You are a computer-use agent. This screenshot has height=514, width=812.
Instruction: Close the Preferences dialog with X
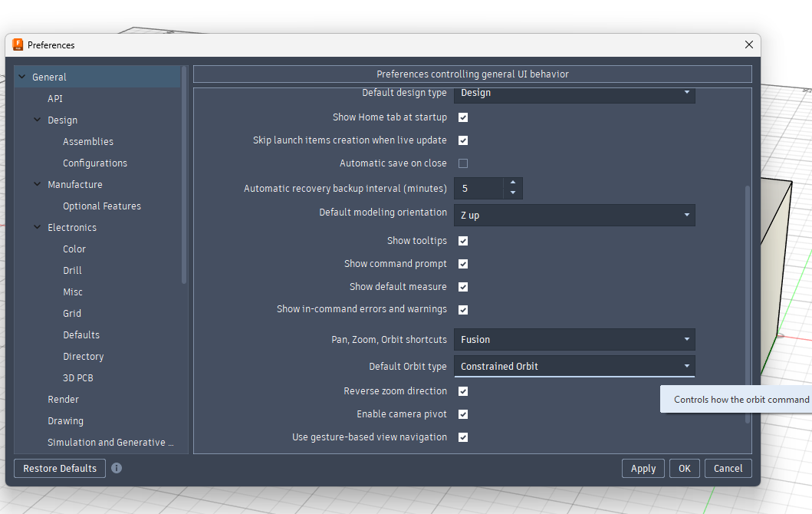click(x=749, y=44)
